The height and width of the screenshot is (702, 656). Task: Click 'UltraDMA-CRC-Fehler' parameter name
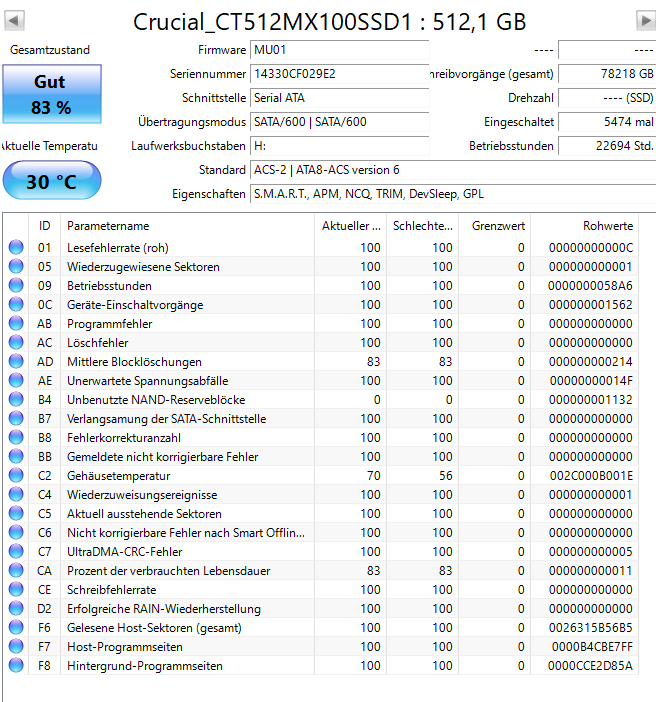click(124, 552)
